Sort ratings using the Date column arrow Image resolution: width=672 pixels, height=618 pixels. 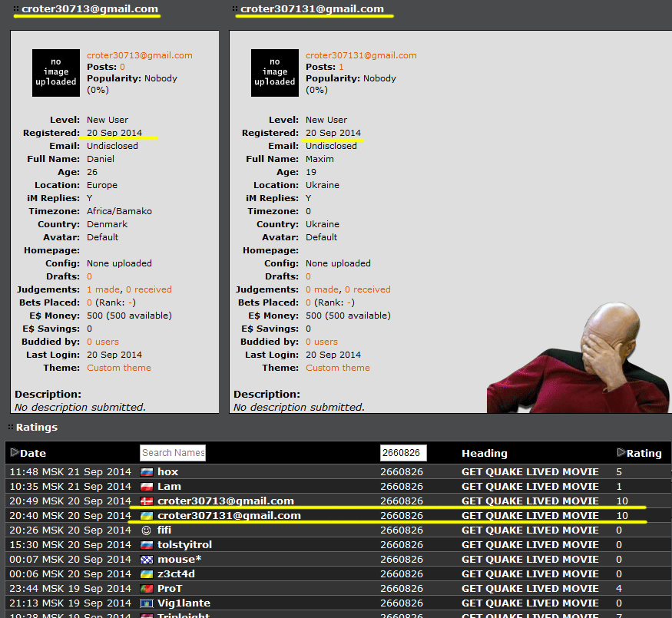point(15,453)
